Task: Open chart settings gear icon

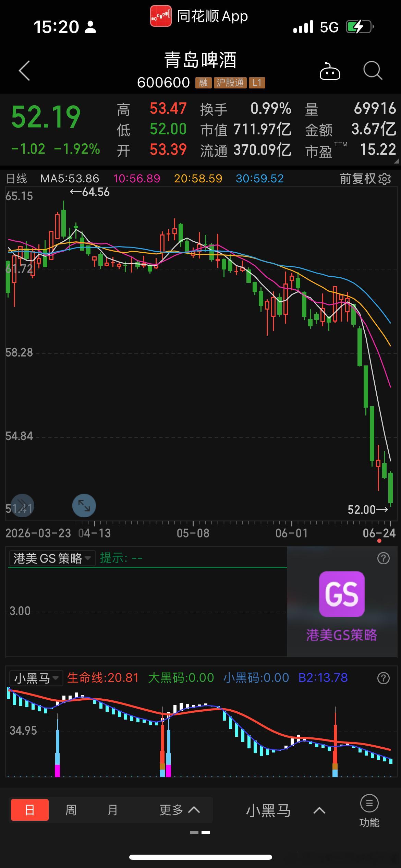Action: (385, 179)
